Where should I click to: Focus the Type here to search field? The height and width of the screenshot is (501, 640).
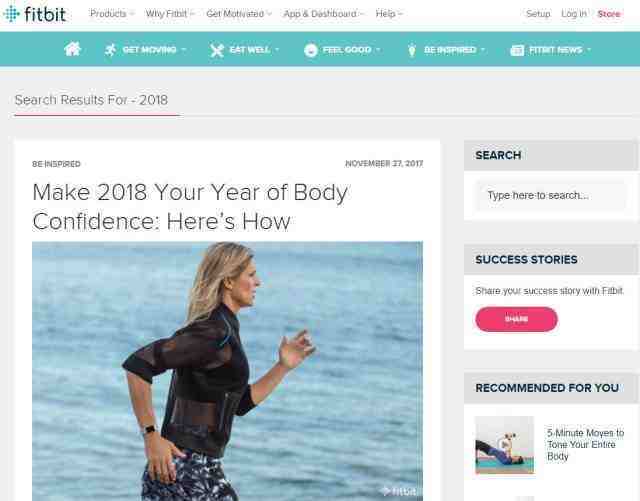pos(551,195)
